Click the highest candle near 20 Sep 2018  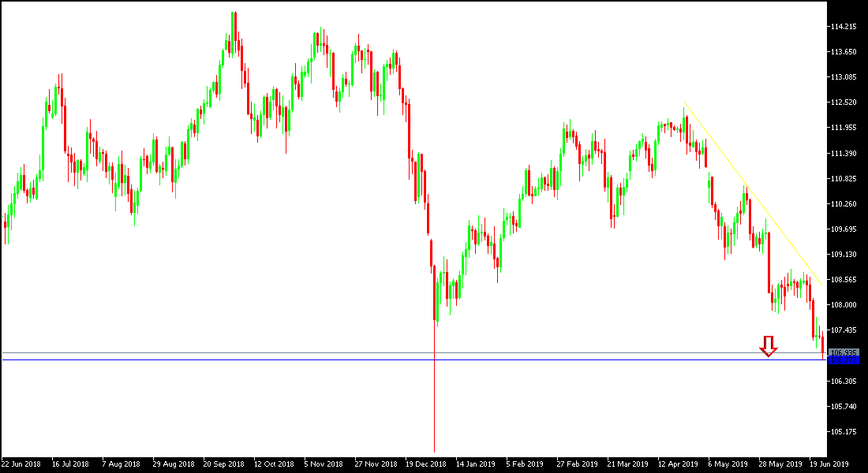tap(234, 32)
